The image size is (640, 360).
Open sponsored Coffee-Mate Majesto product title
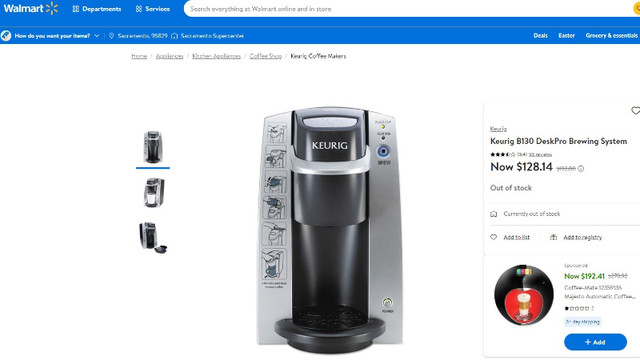599,292
